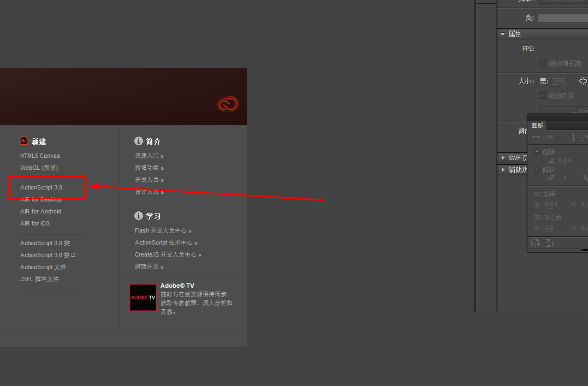
Task: Click the horizontal scale width icon in 变形
Action: point(536,137)
